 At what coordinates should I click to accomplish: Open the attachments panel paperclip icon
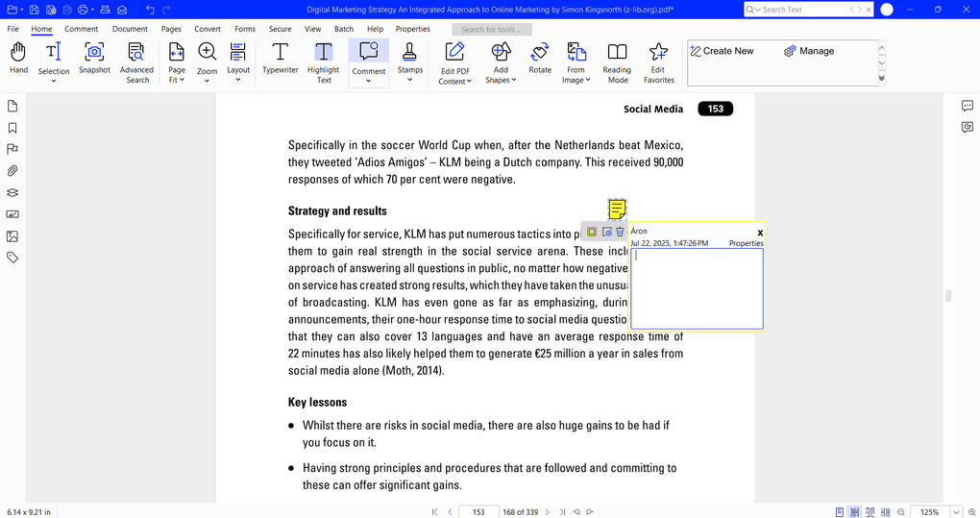[x=12, y=171]
